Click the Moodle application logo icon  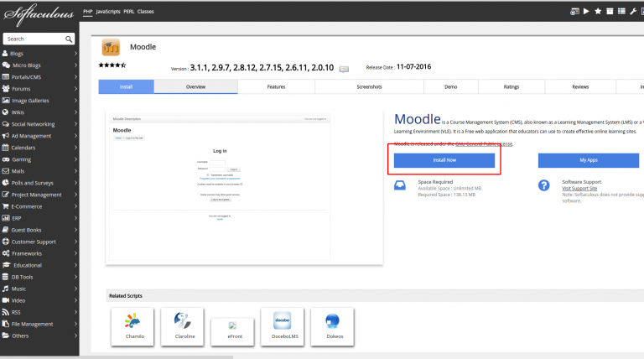coord(111,47)
